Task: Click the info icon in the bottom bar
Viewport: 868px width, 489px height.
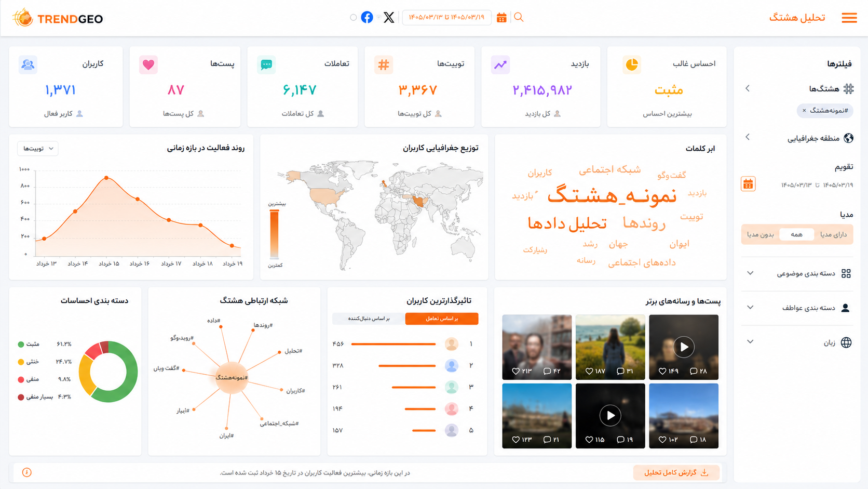Action: (27, 472)
